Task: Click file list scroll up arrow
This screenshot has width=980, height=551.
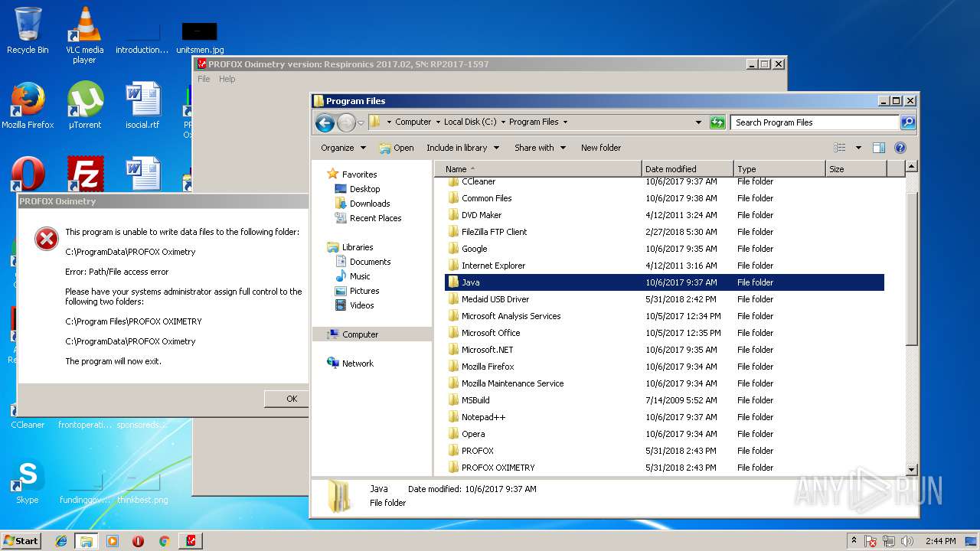Action: click(911, 166)
